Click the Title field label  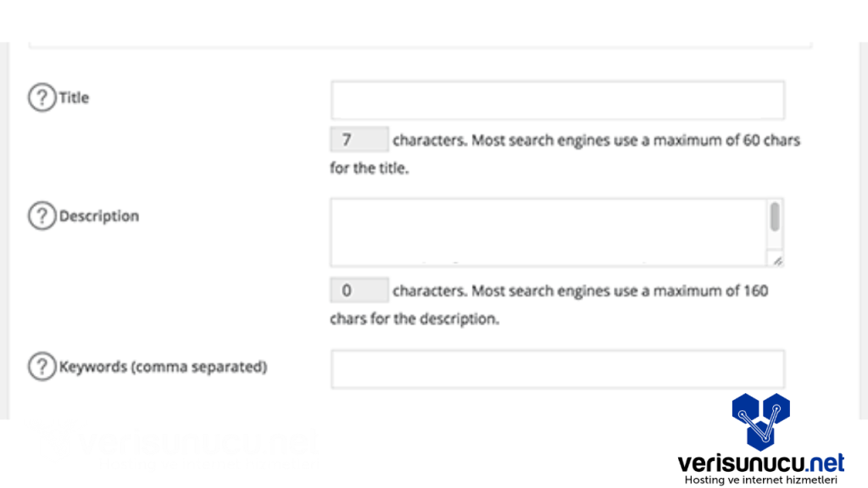tap(74, 98)
